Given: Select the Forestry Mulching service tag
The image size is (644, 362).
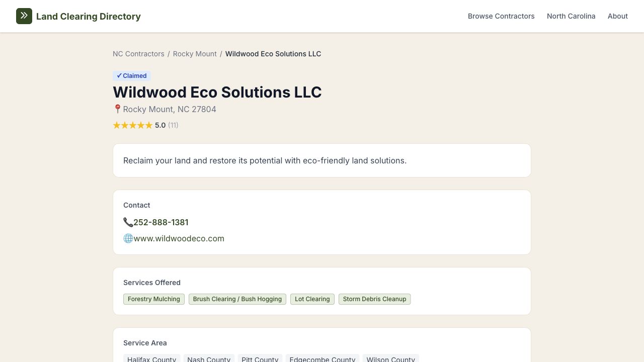Looking at the screenshot, I should tap(154, 299).
